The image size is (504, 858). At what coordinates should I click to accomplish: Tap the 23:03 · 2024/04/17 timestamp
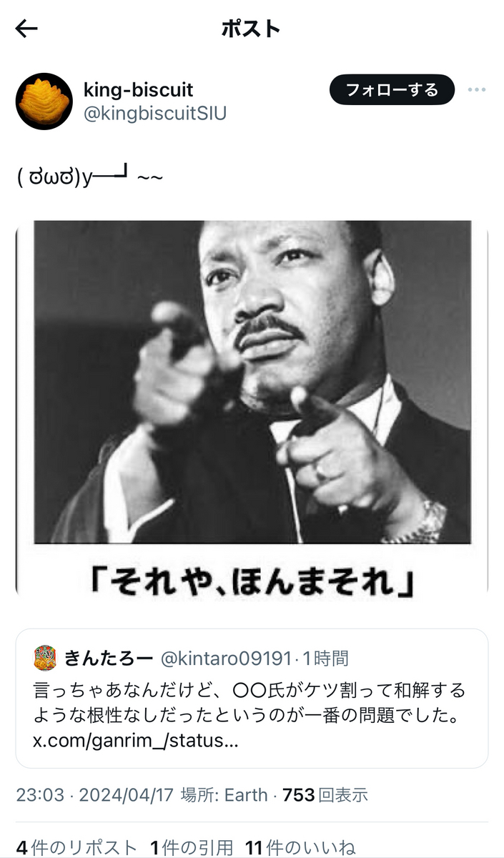click(94, 795)
